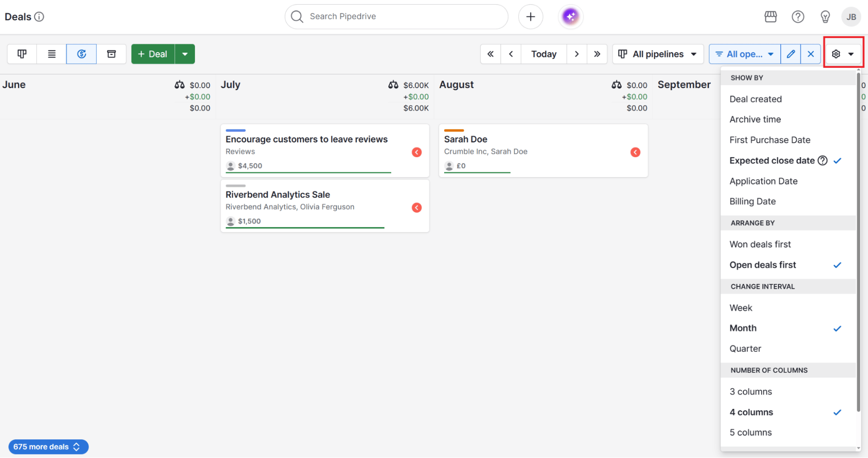Open archived deals view icon
Screen dimensions: 868x458
coord(112,54)
